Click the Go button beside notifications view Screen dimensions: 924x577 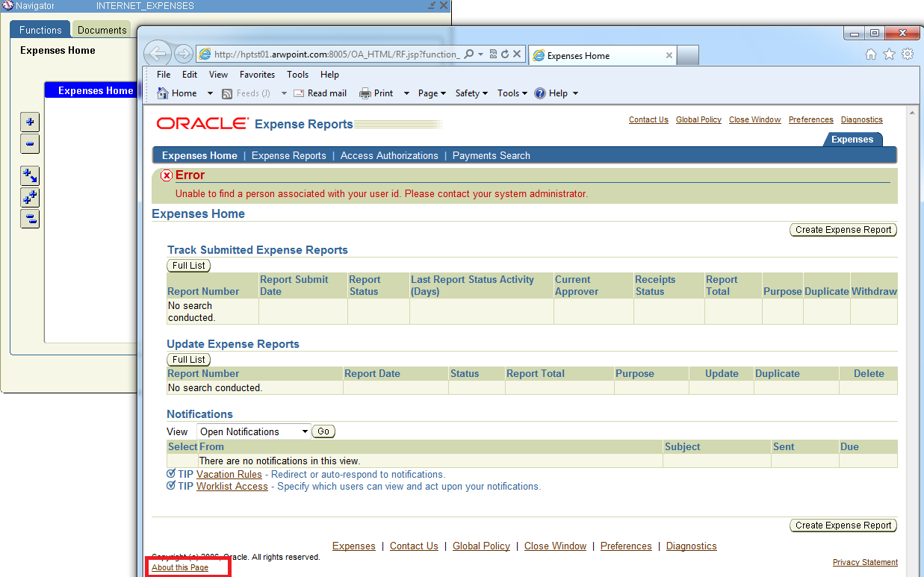pos(323,431)
